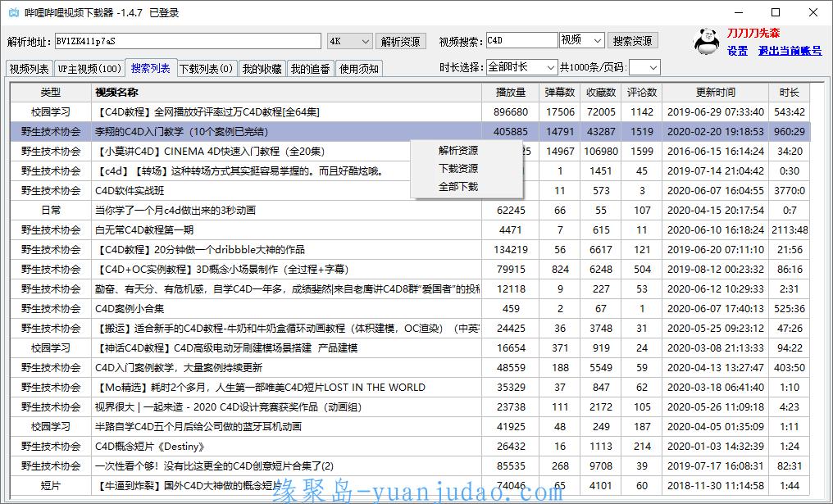The height and width of the screenshot is (504, 833).
Task: Select the 搜索列表 tab
Action: tap(150, 67)
